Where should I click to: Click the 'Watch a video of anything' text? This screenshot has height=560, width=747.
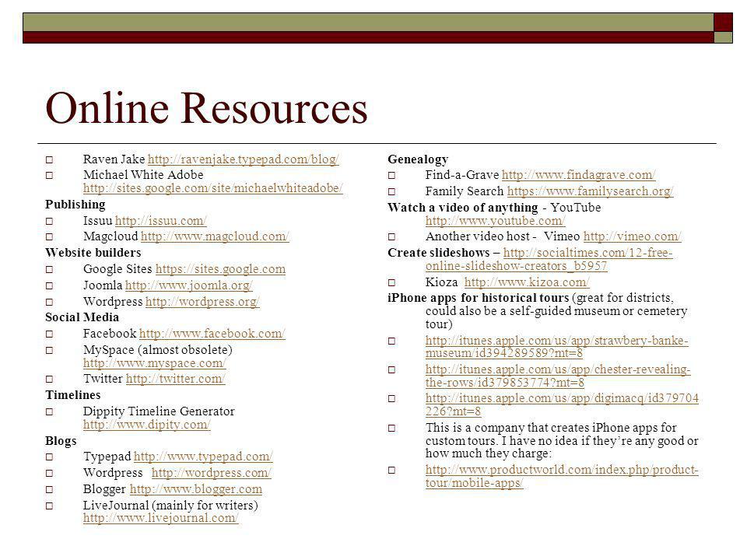[x=462, y=208]
